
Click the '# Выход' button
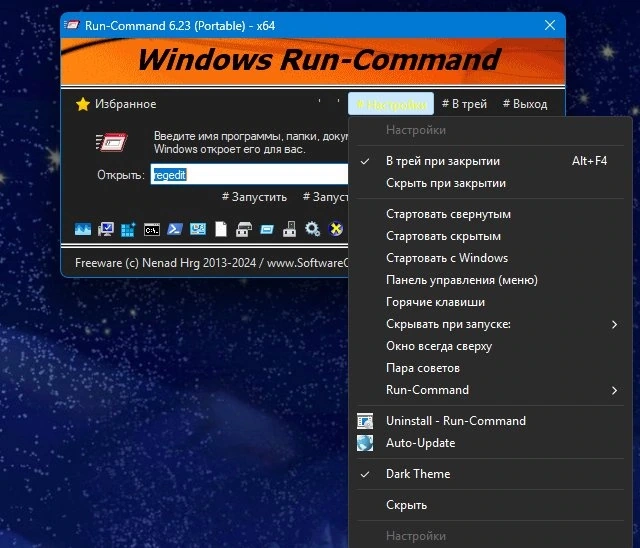coord(524,104)
